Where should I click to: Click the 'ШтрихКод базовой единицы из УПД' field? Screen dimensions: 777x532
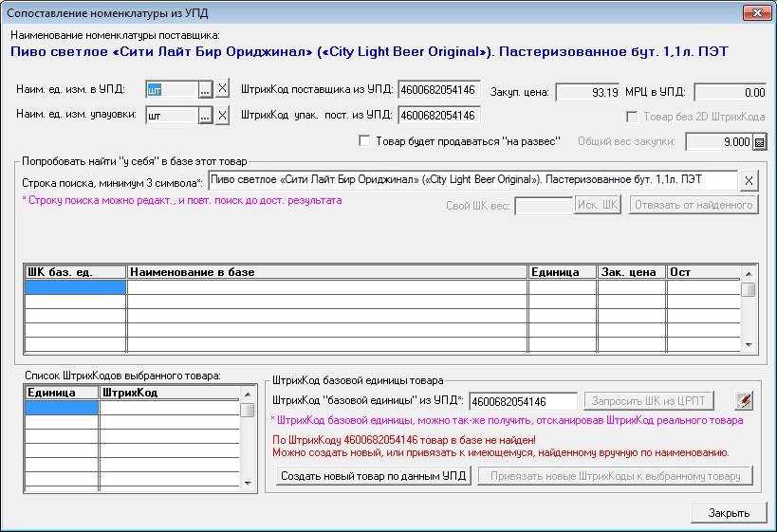[523, 402]
